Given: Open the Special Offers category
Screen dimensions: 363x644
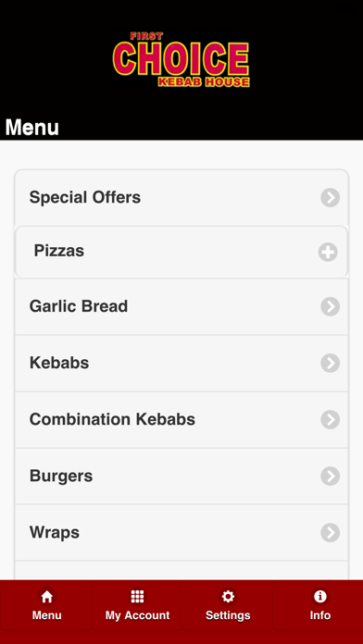Looking at the screenshot, I should (x=181, y=198).
